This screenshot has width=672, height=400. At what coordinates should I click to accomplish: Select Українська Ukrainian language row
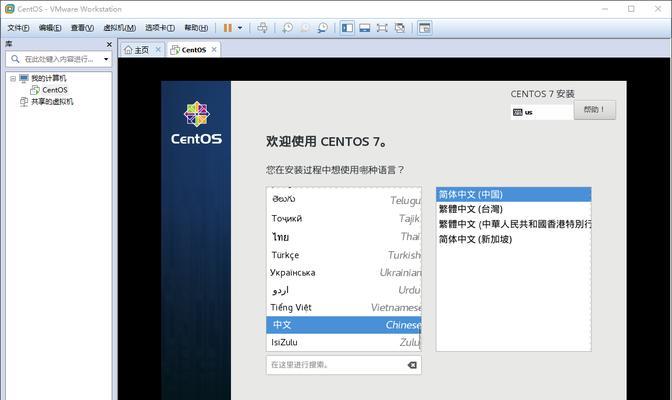click(344, 272)
